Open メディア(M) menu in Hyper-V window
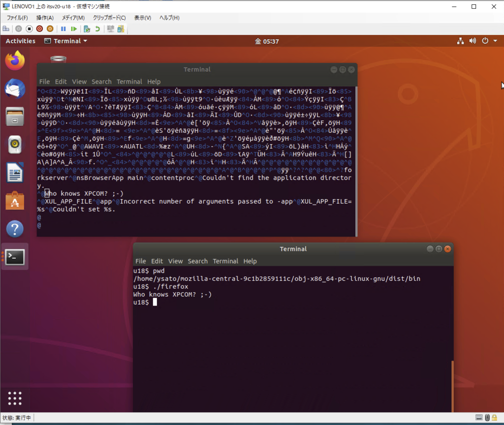Viewport: 504px width, 425px height. click(73, 18)
